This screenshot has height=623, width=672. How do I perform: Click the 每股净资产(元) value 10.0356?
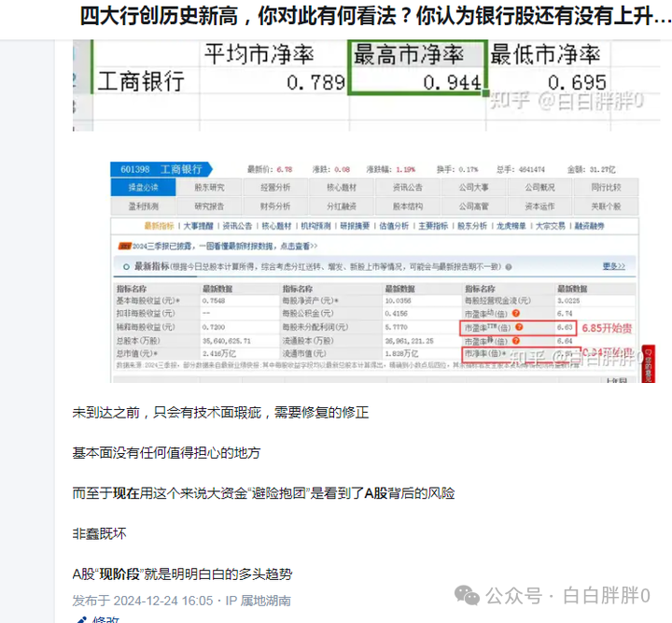[399, 301]
